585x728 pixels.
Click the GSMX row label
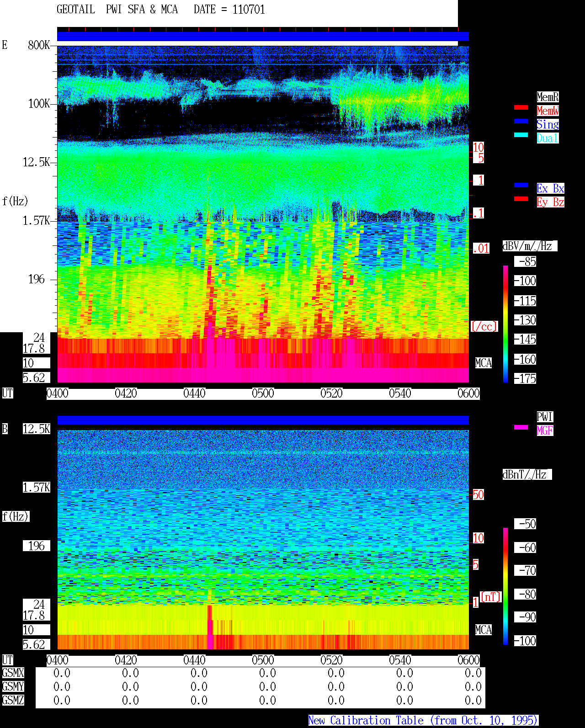[13, 673]
